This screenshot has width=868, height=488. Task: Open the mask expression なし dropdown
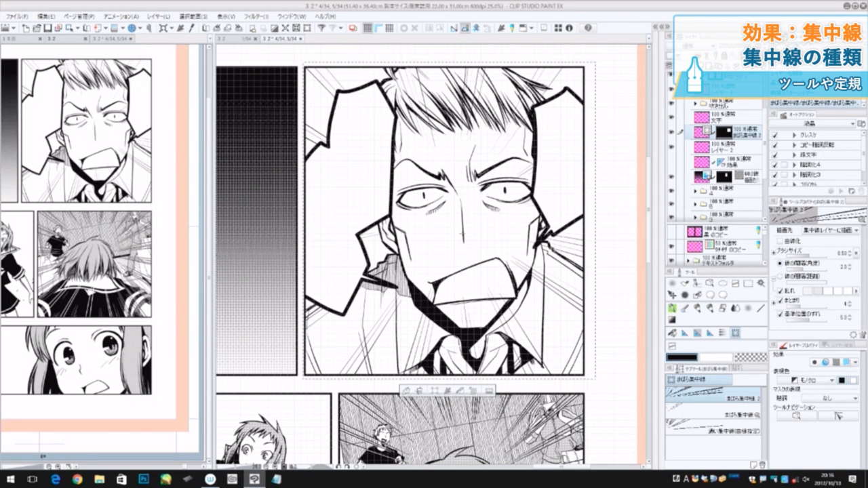coord(831,398)
